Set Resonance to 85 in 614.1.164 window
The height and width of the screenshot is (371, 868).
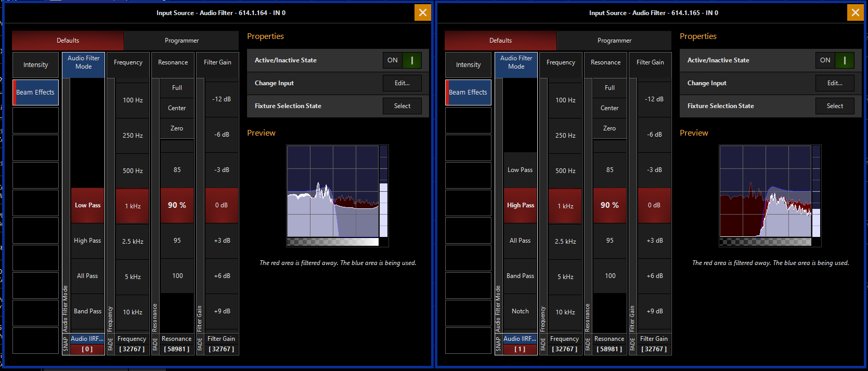[x=177, y=170]
